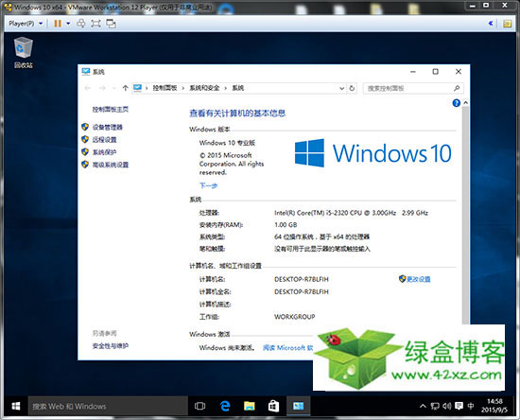
Task: Open the Action Center notification icon
Action: tap(459, 406)
